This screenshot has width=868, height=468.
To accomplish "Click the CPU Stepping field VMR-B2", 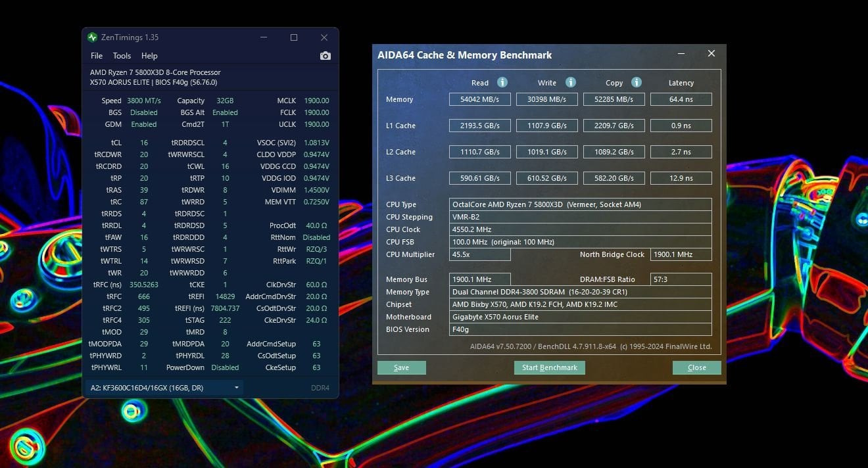I will [x=581, y=217].
